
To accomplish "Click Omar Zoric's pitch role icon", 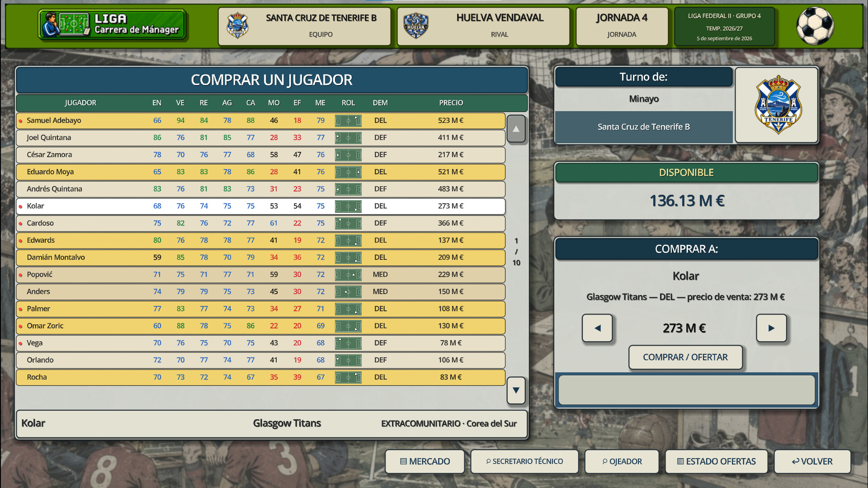I will (x=348, y=326).
